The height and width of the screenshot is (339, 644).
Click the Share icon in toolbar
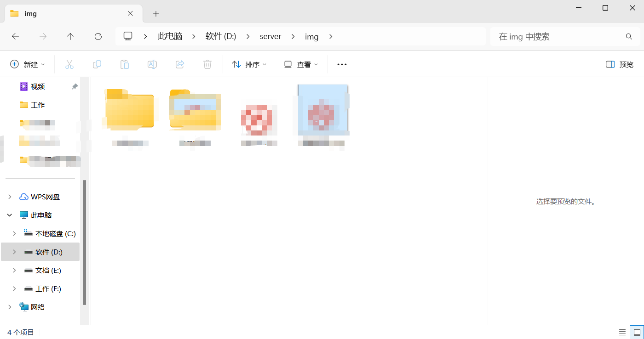point(180,64)
